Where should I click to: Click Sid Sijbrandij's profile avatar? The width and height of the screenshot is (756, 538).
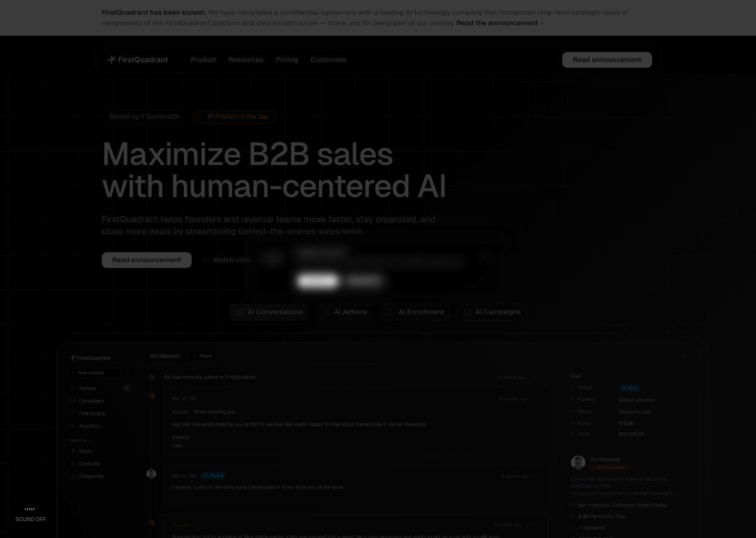pos(577,462)
